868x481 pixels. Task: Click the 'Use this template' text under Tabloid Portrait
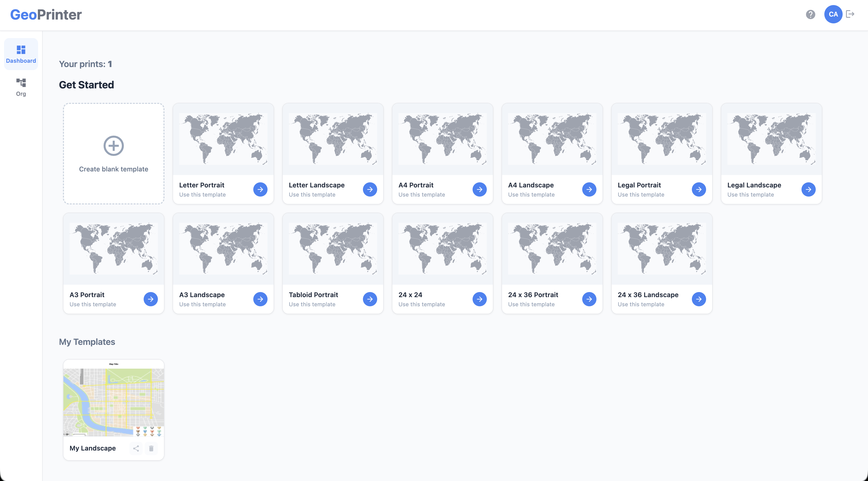coord(312,304)
